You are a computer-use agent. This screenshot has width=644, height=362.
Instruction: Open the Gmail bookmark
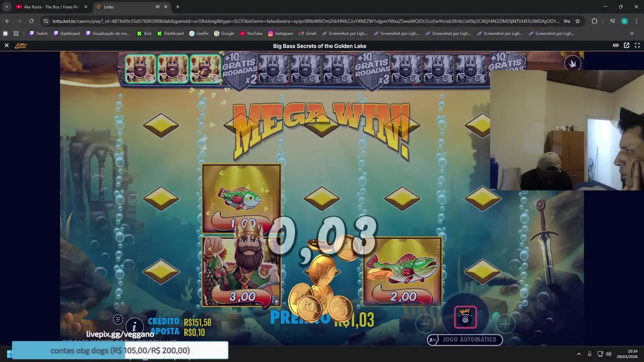tap(307, 33)
